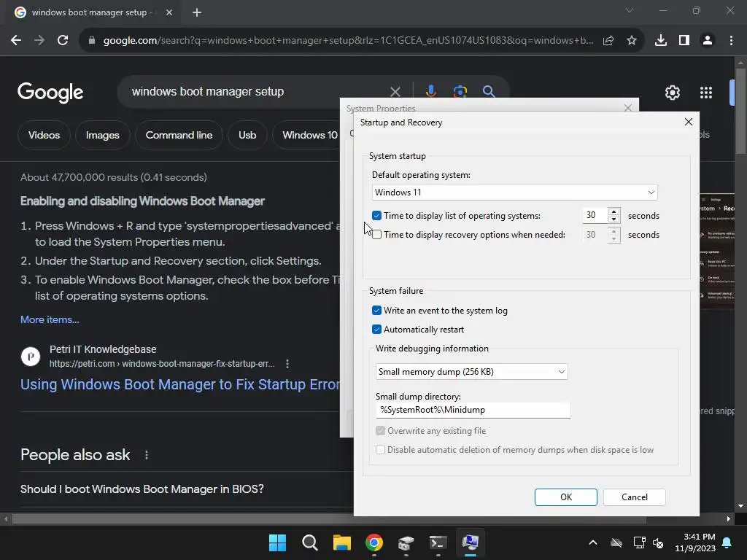Viewport: 747px width, 560px height.
Task: Click the blue search magnifier icon
Action: 489,91
